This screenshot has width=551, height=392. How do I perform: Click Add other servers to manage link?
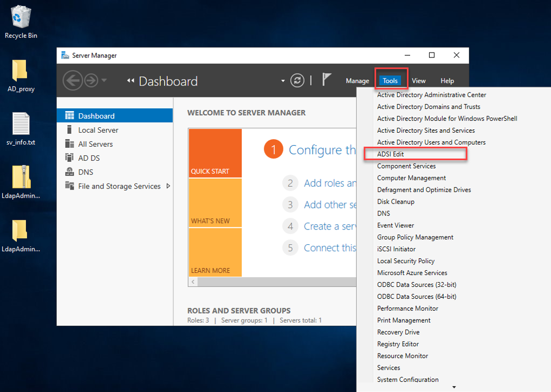click(330, 205)
